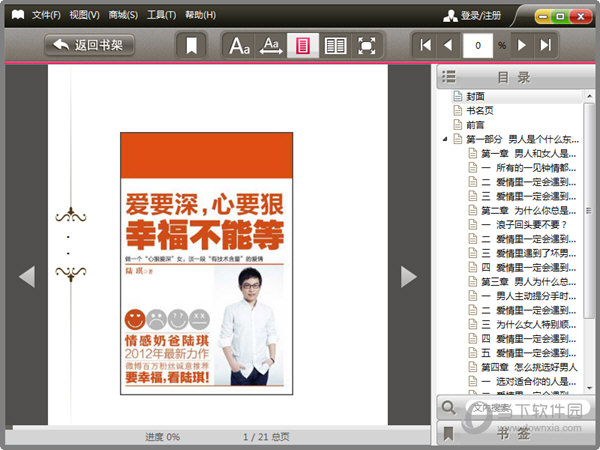Screen dimensions: 600x450
Task: Open the 文件(F) menu
Action: click(46, 15)
